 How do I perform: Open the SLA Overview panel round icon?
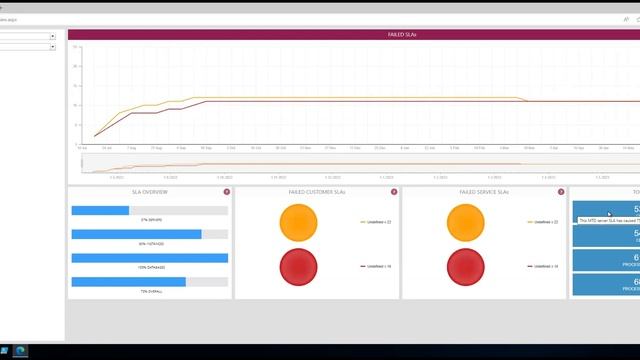[x=227, y=192]
